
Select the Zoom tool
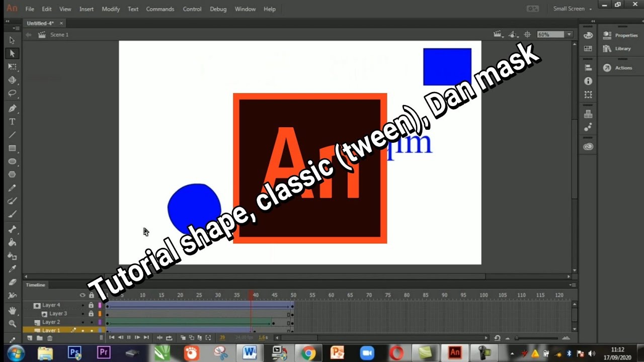(x=12, y=324)
